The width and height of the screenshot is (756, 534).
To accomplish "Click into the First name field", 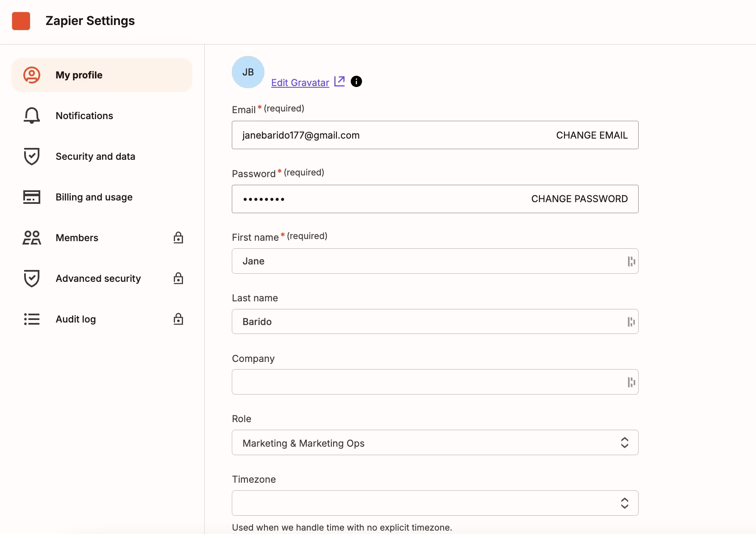I will coord(435,261).
